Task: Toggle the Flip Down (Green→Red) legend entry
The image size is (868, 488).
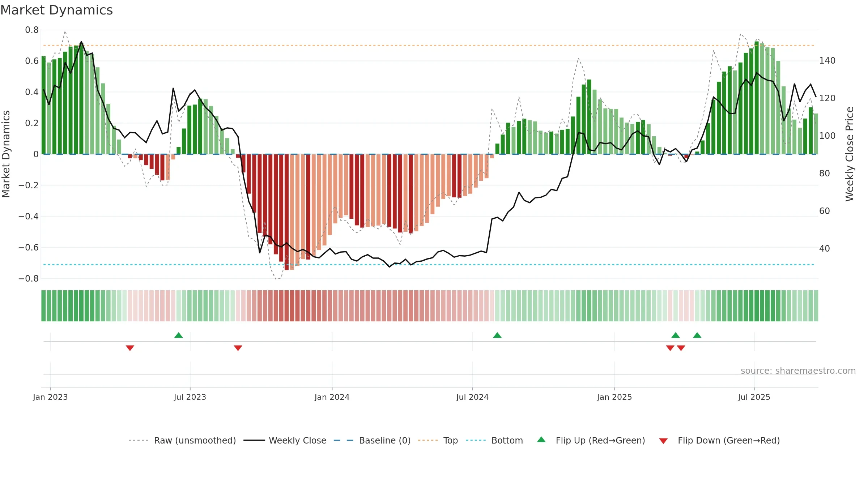Action: tap(719, 440)
